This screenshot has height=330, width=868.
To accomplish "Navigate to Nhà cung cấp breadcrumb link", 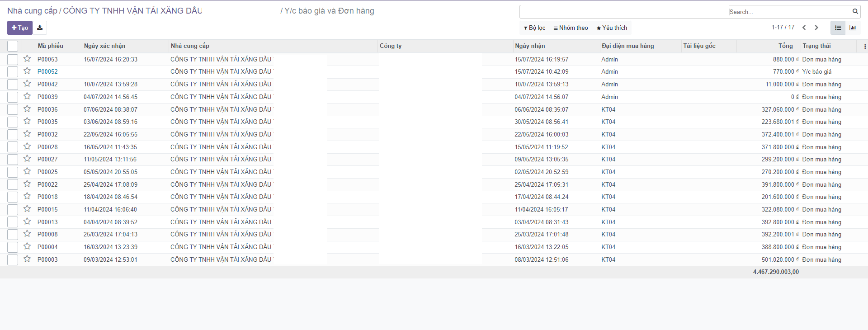I will click(x=32, y=11).
